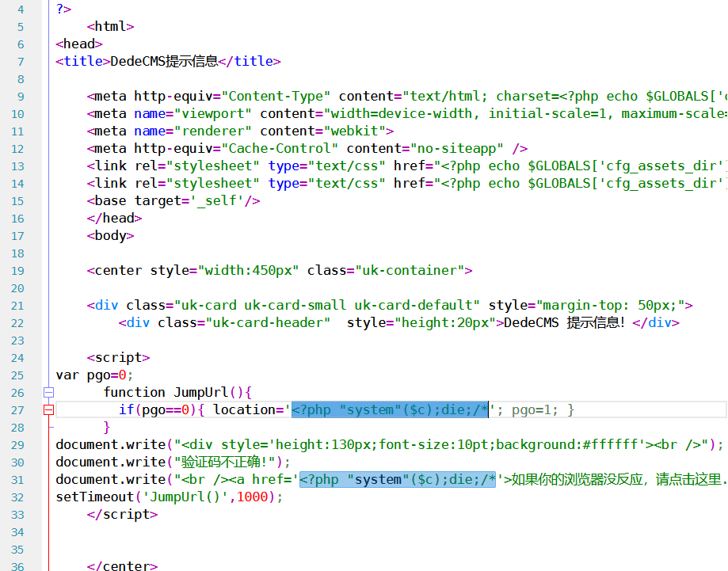Click the "no-siteapp" content value
Viewport: 728px width, 571px height.
coord(457,149)
